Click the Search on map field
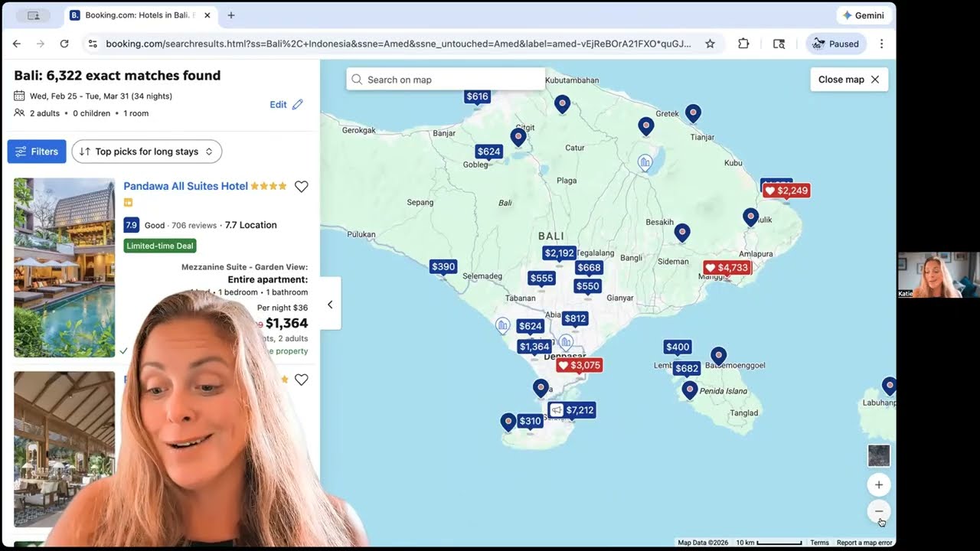980x551 pixels. [x=446, y=80]
